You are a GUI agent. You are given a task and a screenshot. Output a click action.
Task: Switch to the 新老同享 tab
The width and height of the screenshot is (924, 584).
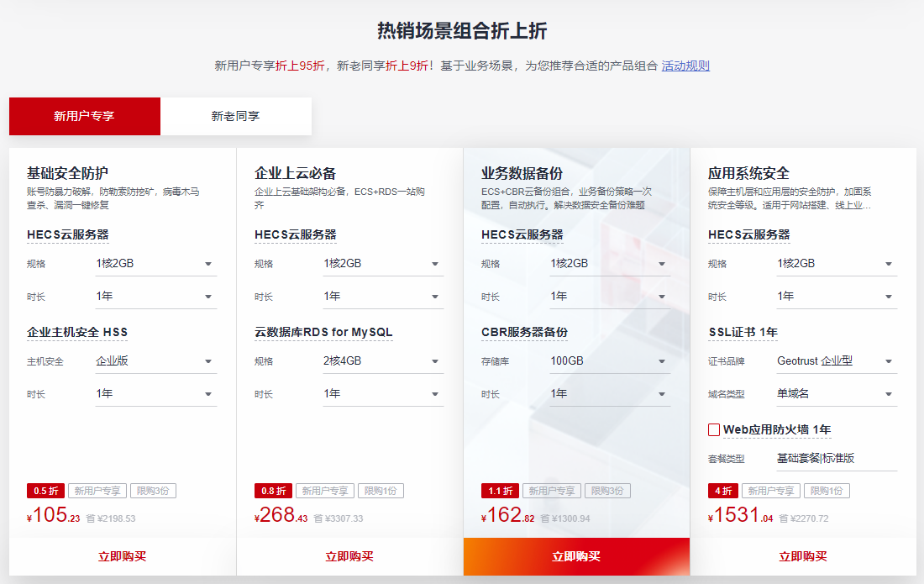pyautogui.click(x=235, y=116)
